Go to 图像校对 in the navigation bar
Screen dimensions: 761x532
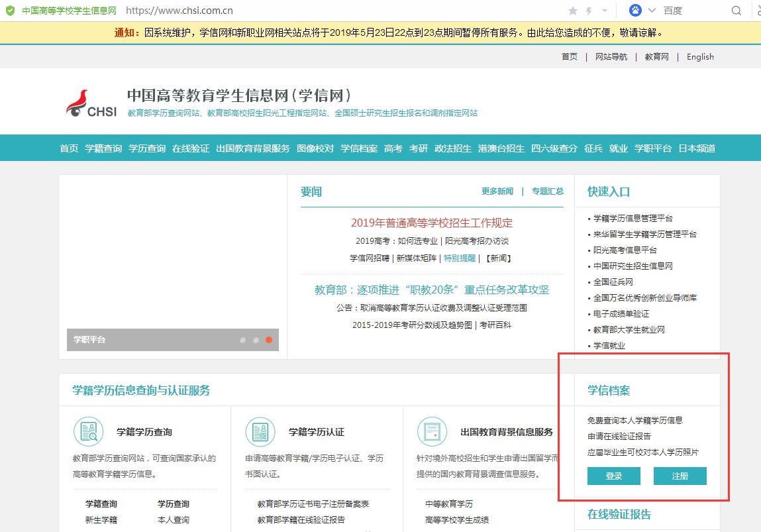[x=315, y=148]
